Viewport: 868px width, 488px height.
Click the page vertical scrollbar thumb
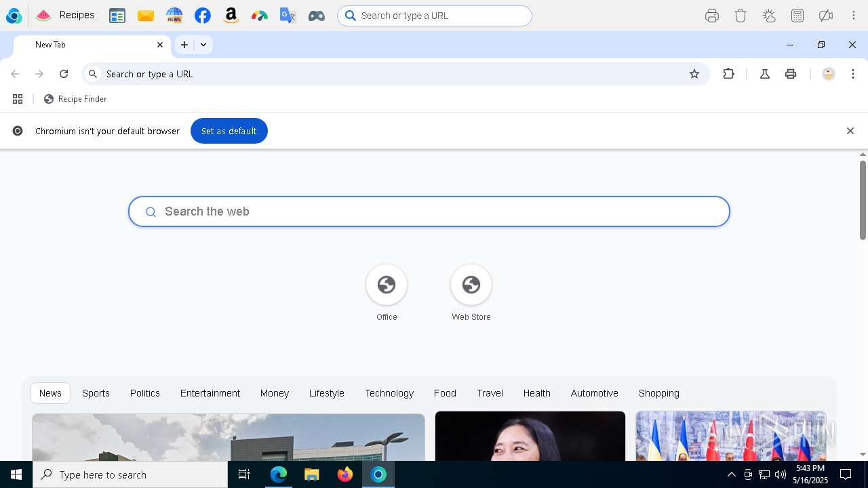point(863,200)
